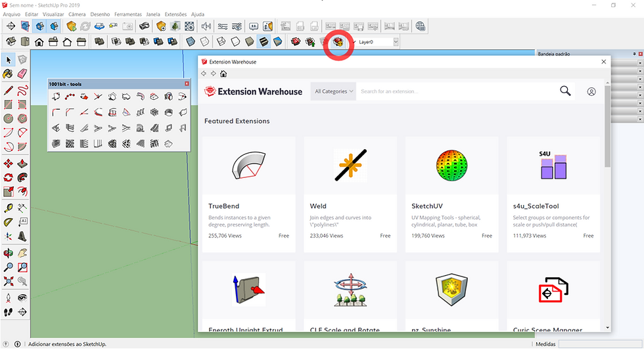644x350 pixels.
Task: Click the Extension Warehouse forward arrow
Action: [213, 74]
